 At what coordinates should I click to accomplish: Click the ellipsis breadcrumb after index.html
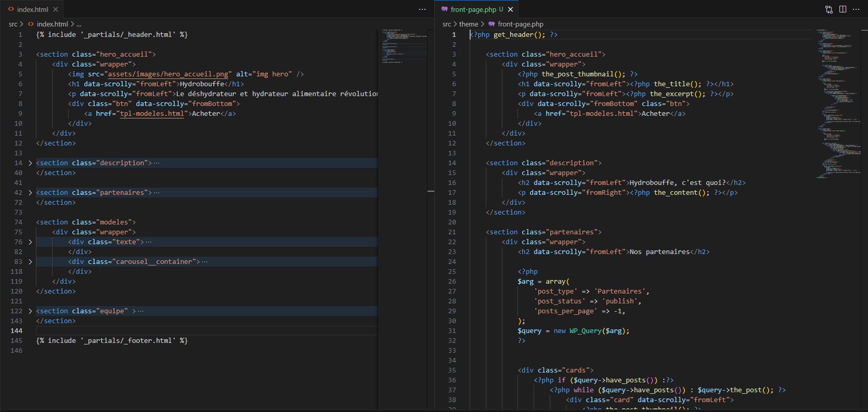pyautogui.click(x=79, y=24)
